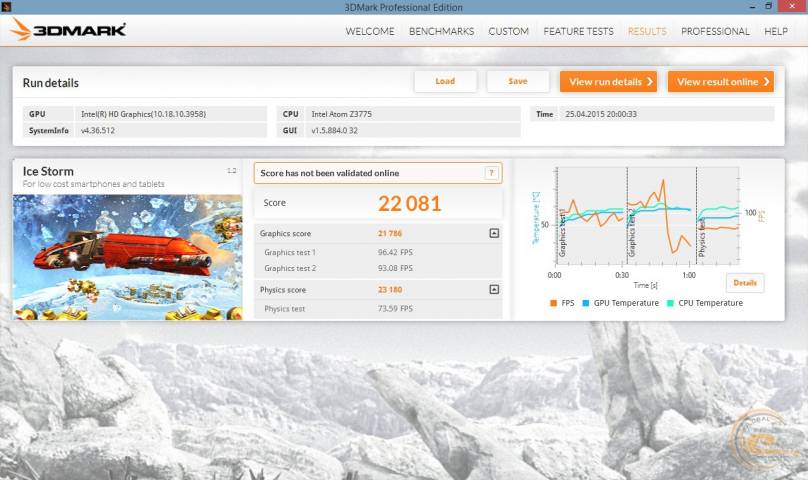Click Graphics score value 21 786
This screenshot has height=480, width=808.
(x=390, y=234)
